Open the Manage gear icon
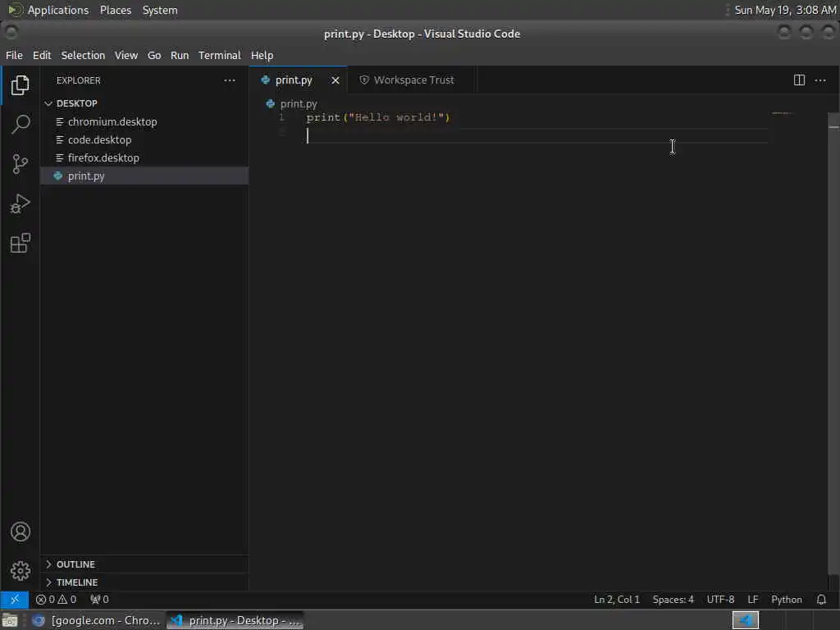Viewport: 840px width, 630px height. click(21, 571)
